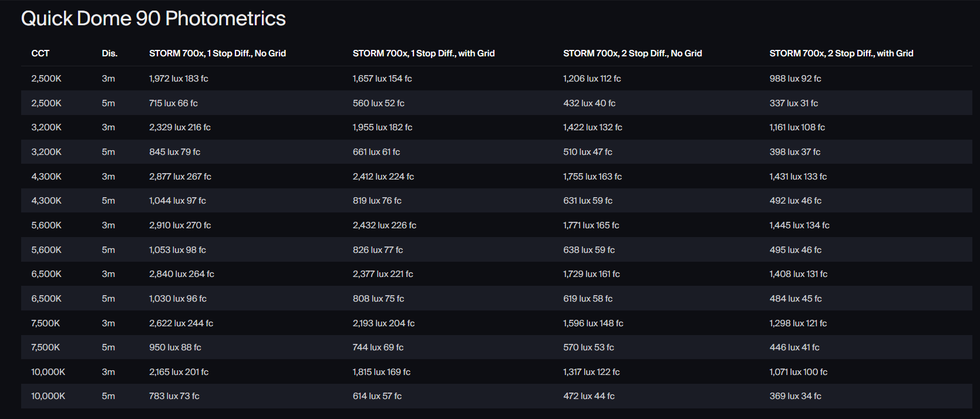The width and height of the screenshot is (980, 419).
Task: Select the Dis. column header
Action: click(x=109, y=53)
